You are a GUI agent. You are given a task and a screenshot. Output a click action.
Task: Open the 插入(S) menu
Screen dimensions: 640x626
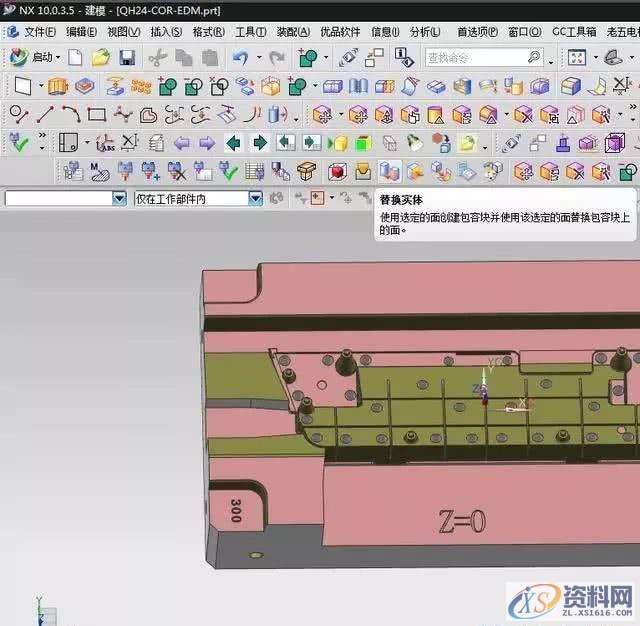[166, 32]
